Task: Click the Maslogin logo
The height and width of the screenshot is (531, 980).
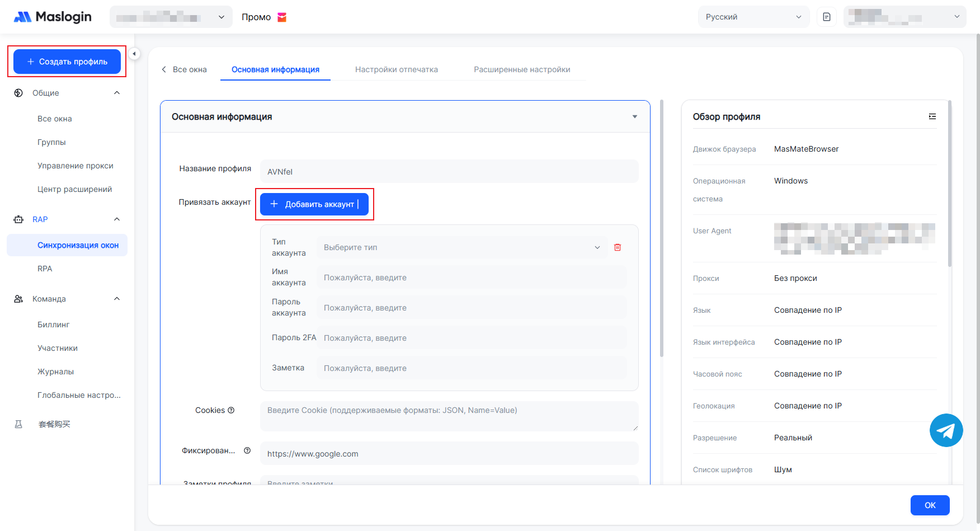Action: 53,17
